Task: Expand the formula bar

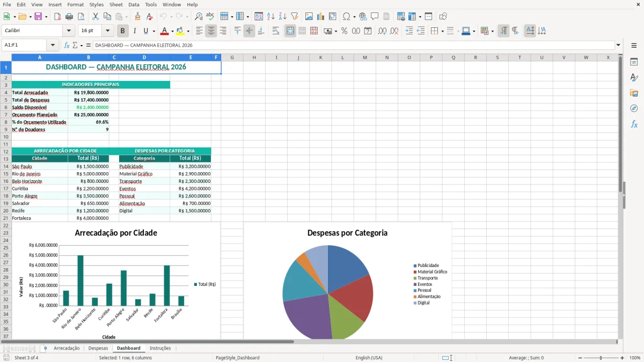Action: point(618,45)
